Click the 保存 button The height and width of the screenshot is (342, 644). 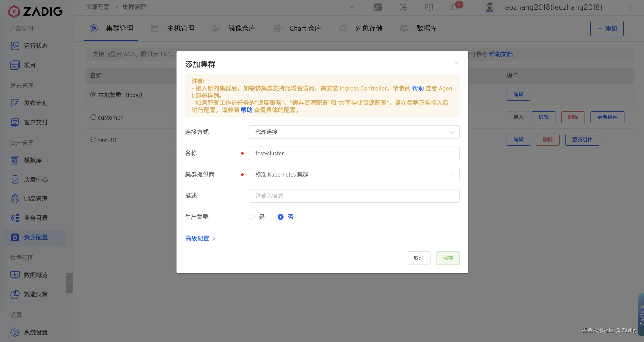click(x=448, y=258)
